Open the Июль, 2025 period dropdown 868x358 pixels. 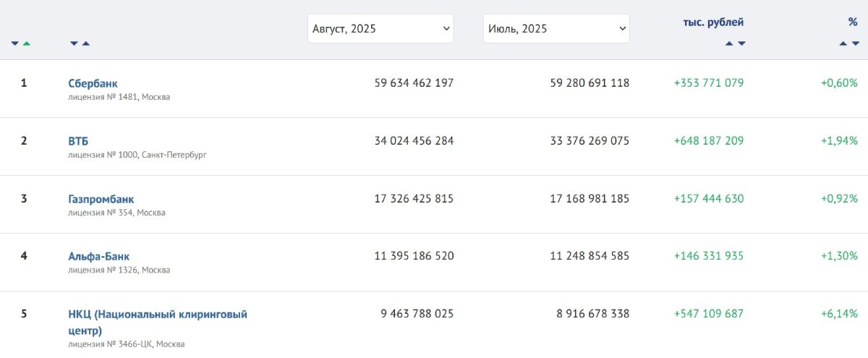click(x=556, y=29)
